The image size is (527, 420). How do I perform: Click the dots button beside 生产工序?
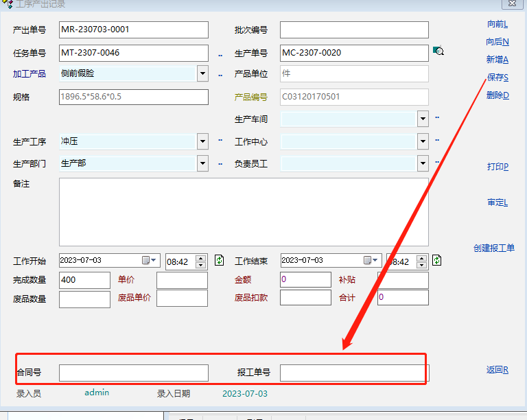[220, 141]
